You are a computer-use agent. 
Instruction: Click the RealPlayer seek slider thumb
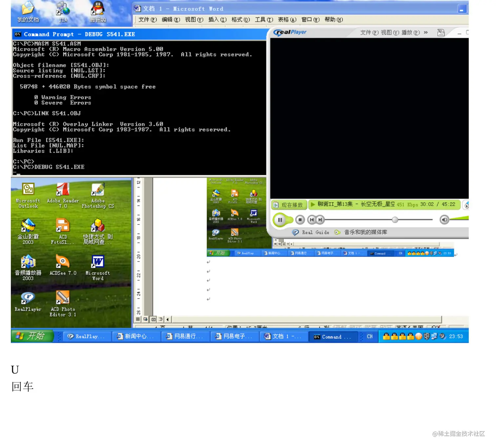click(395, 220)
